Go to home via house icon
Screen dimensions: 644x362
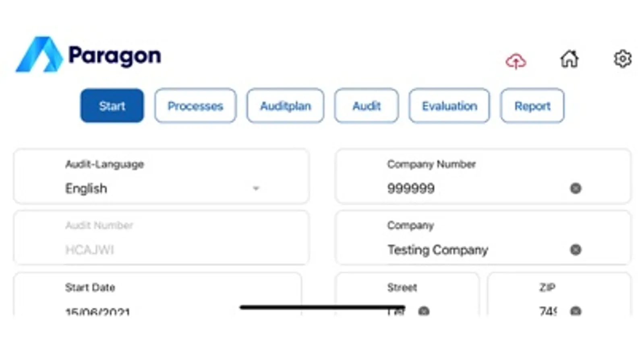click(x=569, y=59)
